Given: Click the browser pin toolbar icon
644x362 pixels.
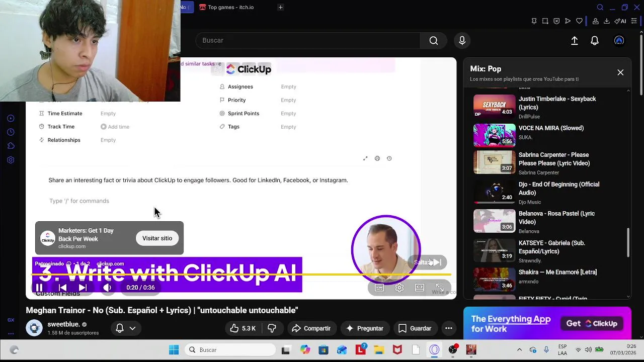Looking at the screenshot, I should tap(534, 21).
